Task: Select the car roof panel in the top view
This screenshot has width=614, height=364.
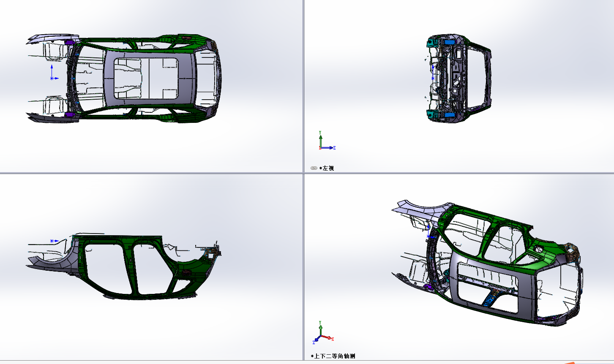Action: click(149, 79)
